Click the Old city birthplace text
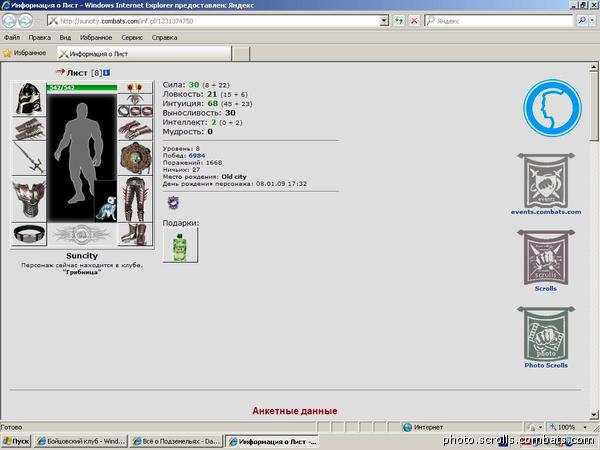The height and width of the screenshot is (450, 600). (x=234, y=177)
